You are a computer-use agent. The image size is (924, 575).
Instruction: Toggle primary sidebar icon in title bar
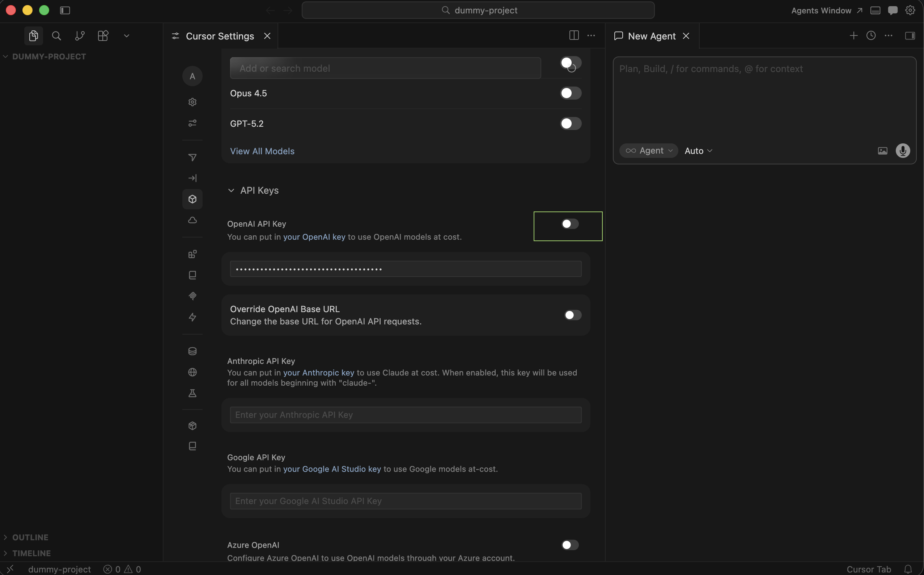[65, 10]
